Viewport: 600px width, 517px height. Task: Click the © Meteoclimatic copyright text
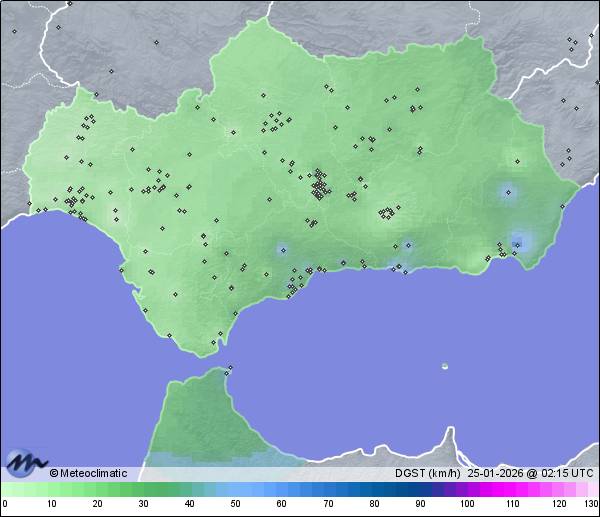(x=88, y=473)
